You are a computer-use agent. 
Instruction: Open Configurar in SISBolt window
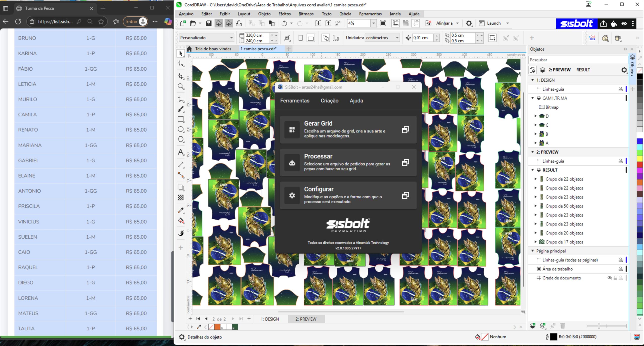coord(348,195)
